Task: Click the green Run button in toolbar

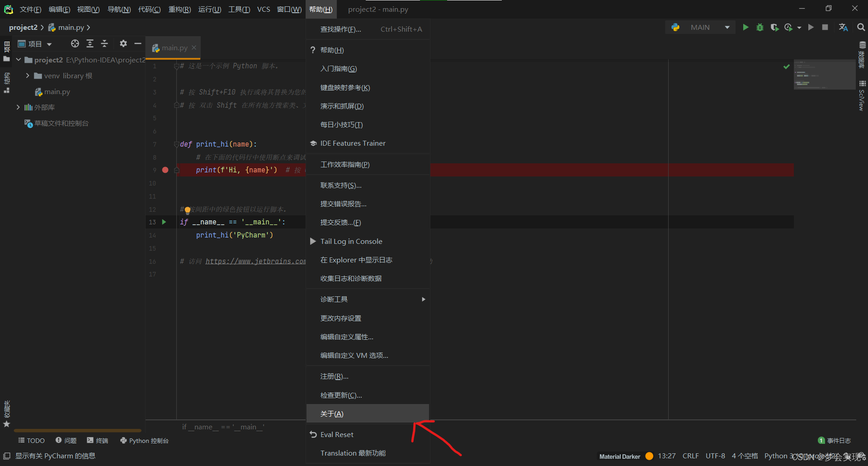Action: (745, 28)
